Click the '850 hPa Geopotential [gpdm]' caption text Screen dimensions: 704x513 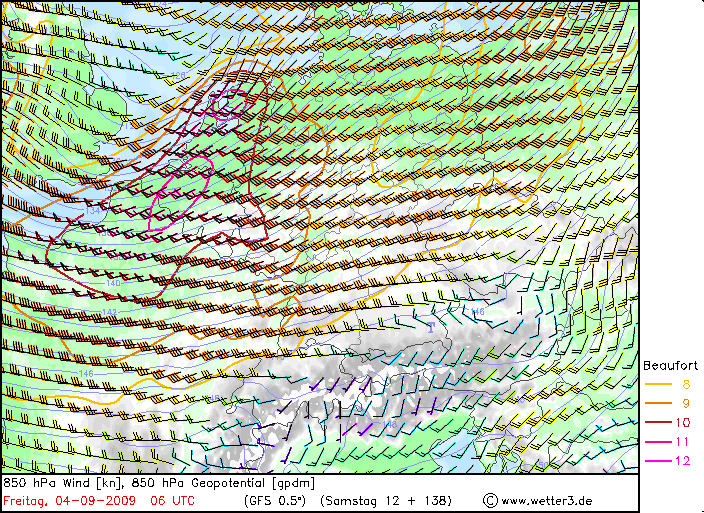click(224, 483)
